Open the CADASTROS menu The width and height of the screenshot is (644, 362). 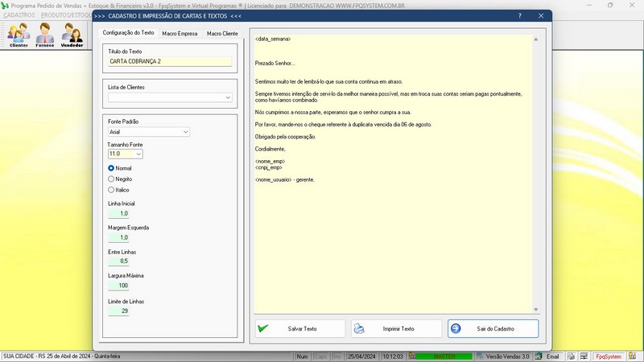pyautogui.click(x=19, y=15)
